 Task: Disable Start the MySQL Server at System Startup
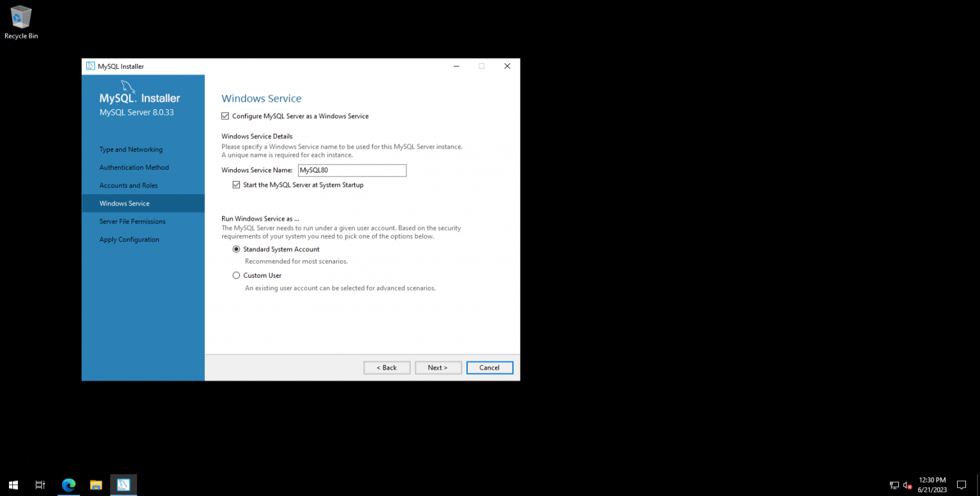tap(236, 184)
